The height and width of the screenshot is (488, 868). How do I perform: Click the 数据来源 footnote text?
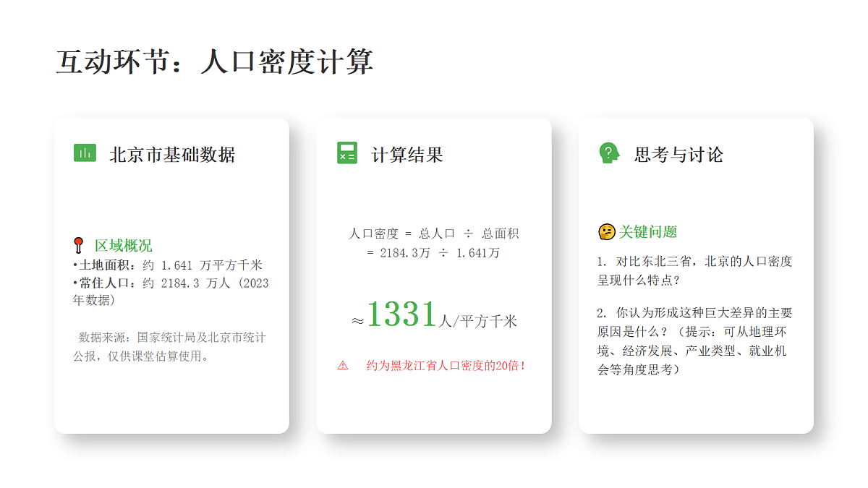click(x=169, y=347)
